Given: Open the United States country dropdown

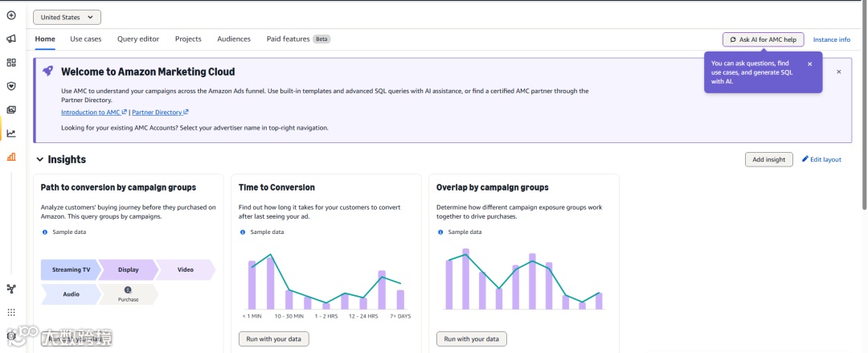Looking at the screenshot, I should pos(68,17).
